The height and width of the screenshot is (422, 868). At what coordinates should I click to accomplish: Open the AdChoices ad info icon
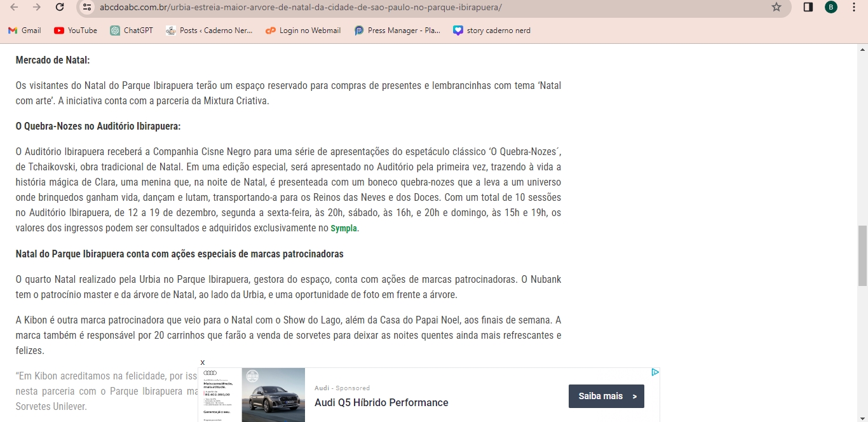click(654, 372)
